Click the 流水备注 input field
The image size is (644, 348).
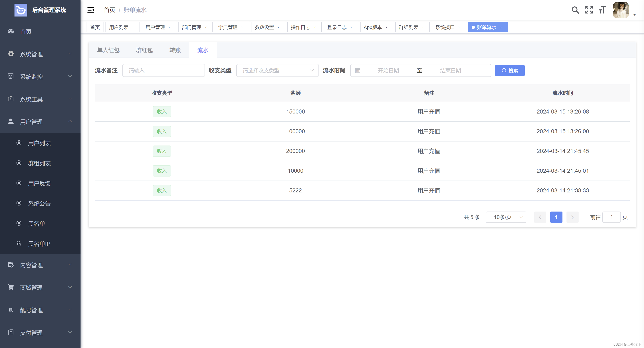[x=163, y=70]
